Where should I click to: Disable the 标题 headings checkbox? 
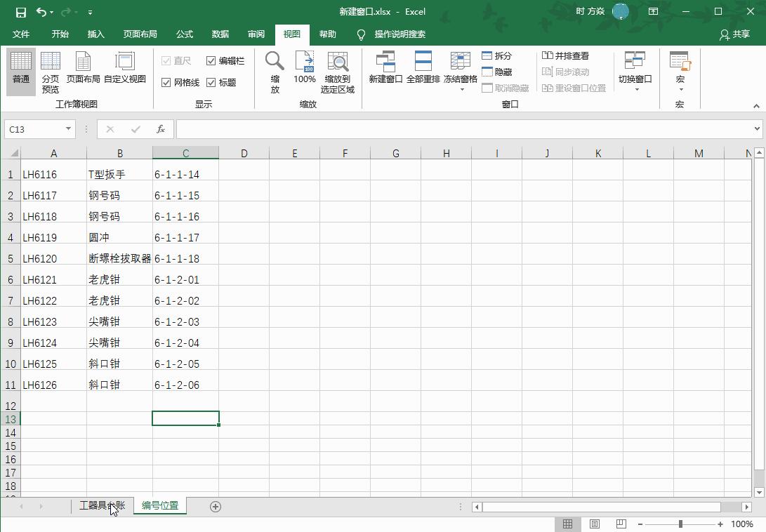click(210, 82)
